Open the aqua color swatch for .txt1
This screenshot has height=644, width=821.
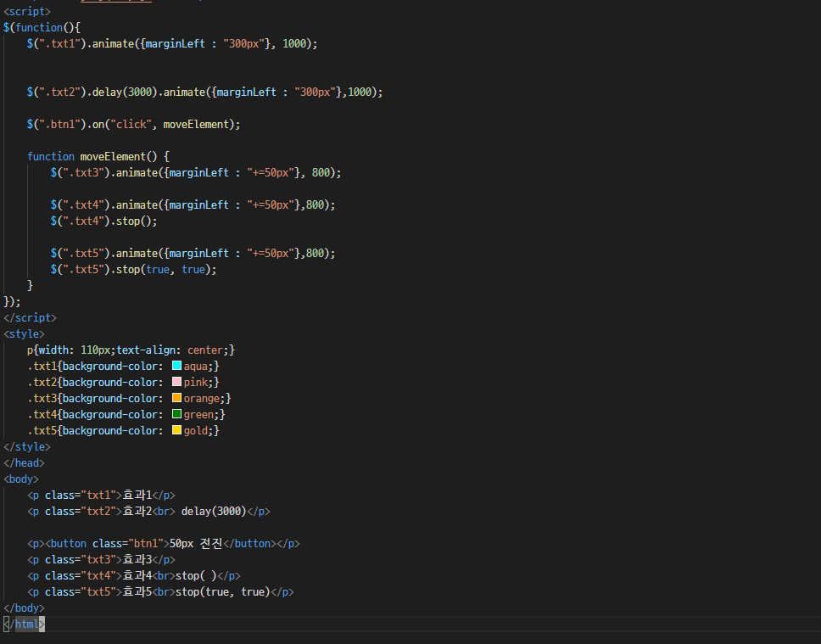click(176, 366)
